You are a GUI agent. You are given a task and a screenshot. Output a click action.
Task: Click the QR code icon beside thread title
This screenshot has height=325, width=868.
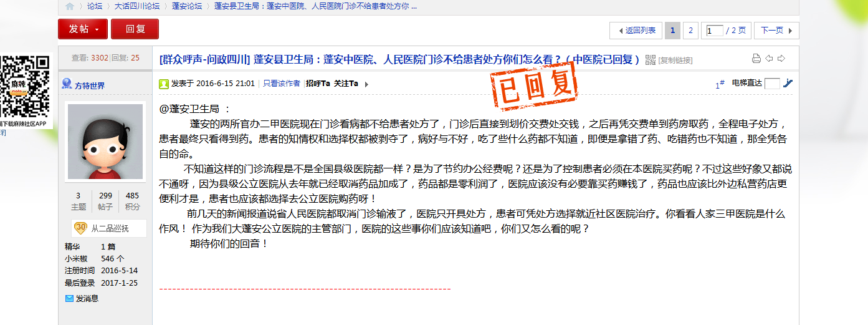[x=651, y=60]
